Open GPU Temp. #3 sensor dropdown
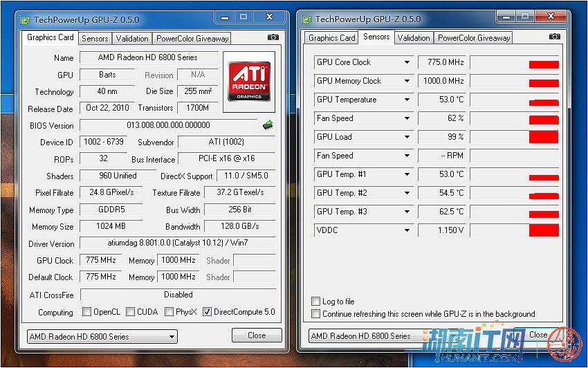Viewport: 588px width, 368px height. tap(407, 212)
